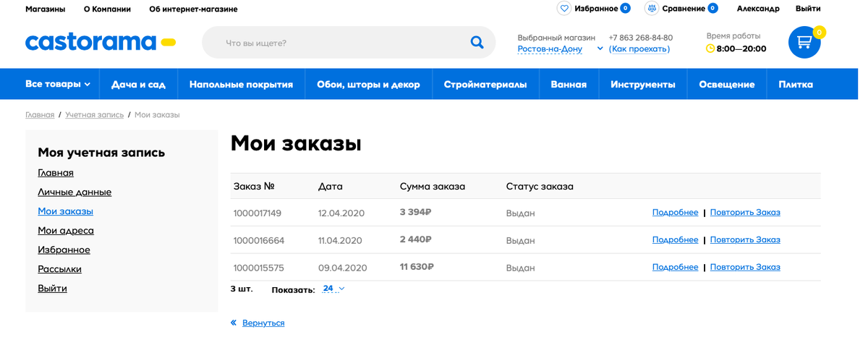
Task: Open Подробнее for order 1000017149
Action: pos(675,213)
